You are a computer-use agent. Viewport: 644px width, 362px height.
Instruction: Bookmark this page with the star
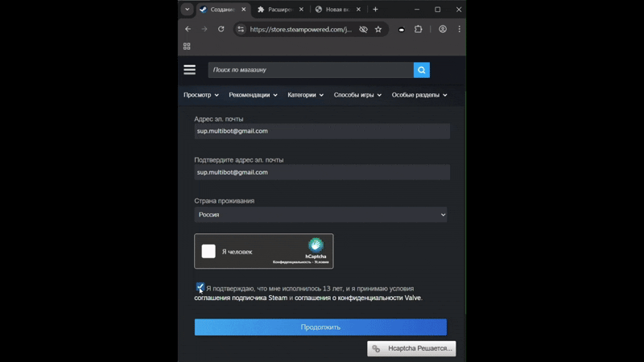click(x=378, y=30)
